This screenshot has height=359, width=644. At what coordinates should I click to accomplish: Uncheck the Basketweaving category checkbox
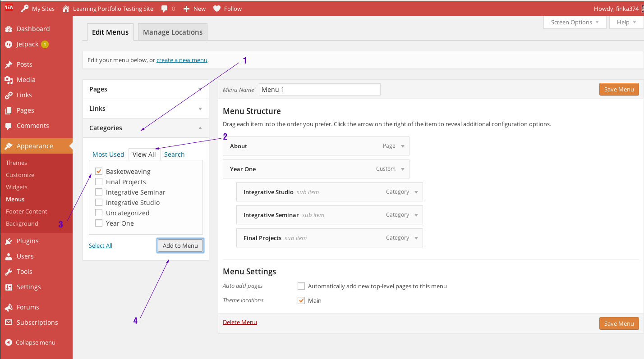click(x=99, y=171)
